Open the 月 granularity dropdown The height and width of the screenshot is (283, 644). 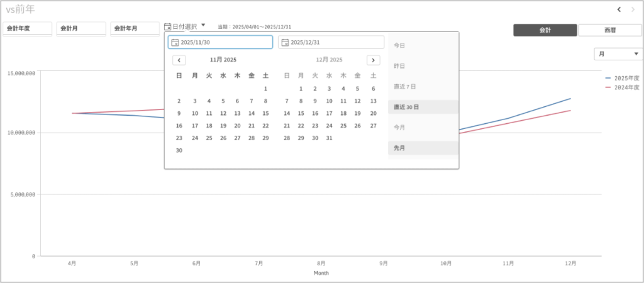616,54
